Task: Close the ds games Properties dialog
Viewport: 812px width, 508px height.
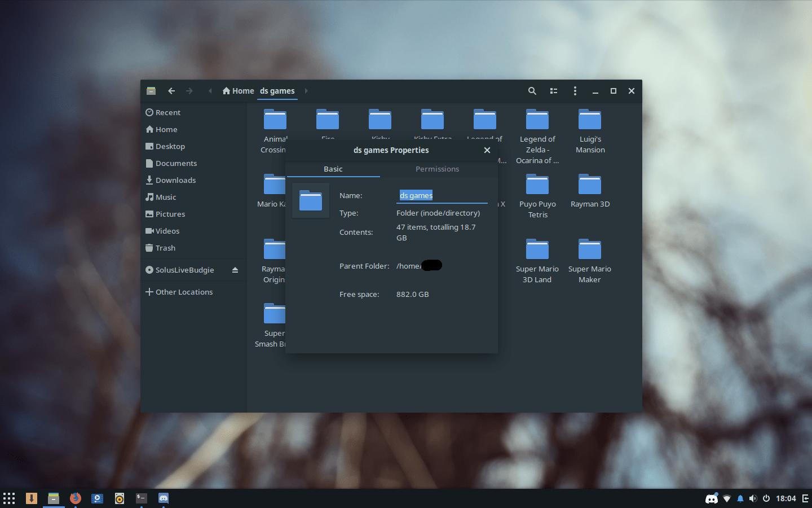Action: (487, 150)
